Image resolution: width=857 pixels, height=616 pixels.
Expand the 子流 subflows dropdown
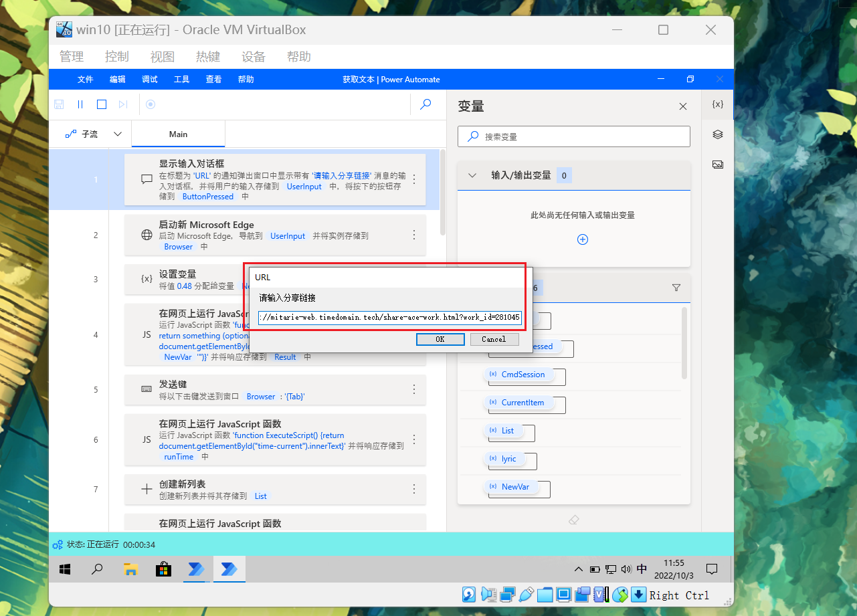pyautogui.click(x=118, y=134)
